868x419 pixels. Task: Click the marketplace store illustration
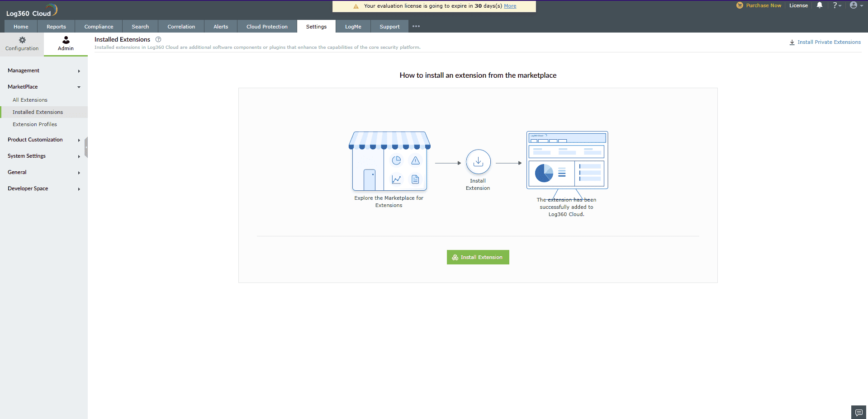[389, 161]
